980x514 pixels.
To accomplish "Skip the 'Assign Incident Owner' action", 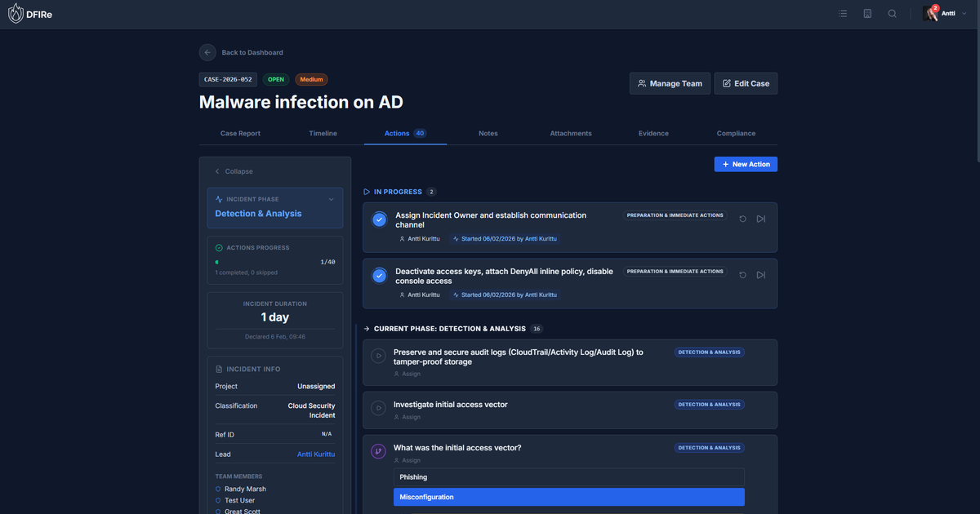I will click(760, 219).
